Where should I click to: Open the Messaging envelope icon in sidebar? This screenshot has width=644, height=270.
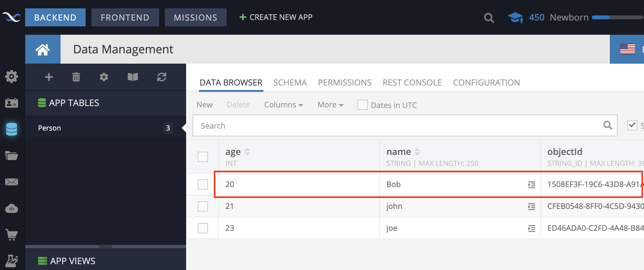pyautogui.click(x=12, y=182)
